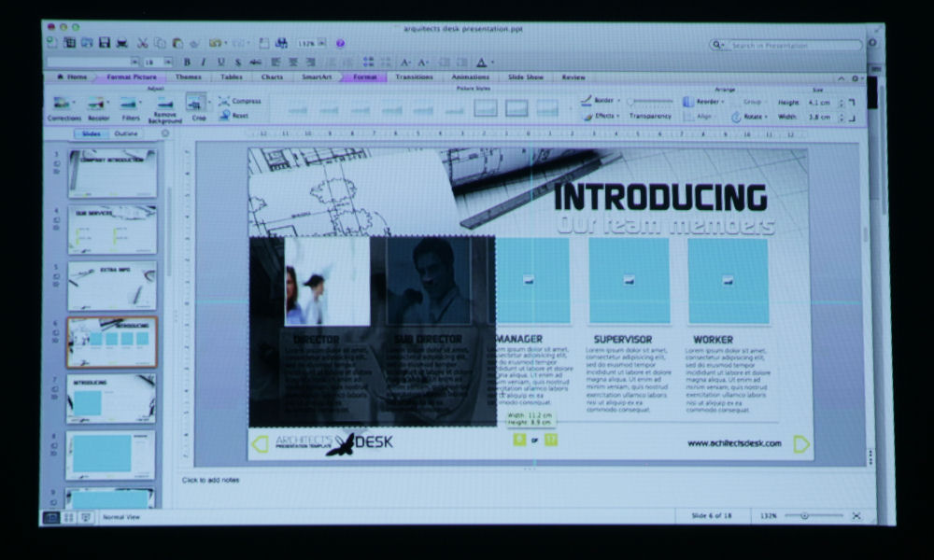
Task: Open the purple Help icon
Action: (340, 43)
